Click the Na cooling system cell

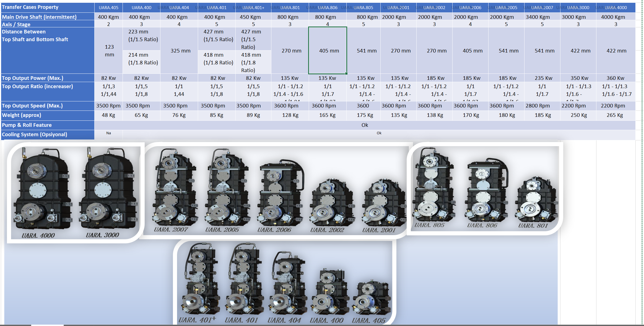click(108, 133)
